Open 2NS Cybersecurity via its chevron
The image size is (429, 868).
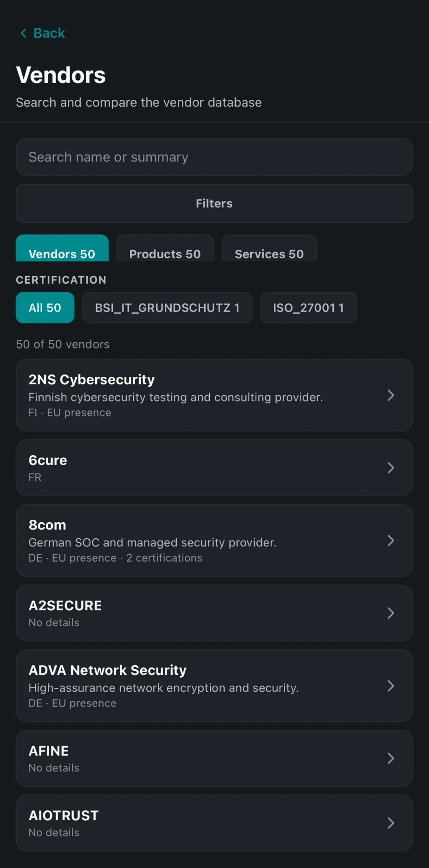(391, 395)
